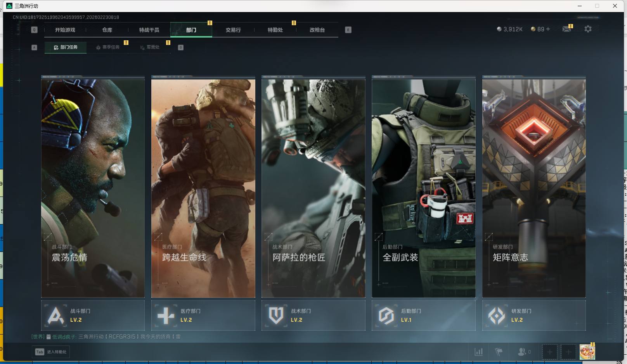Open the 军需处 sub-tab
The image size is (627, 364).
tap(150, 47)
